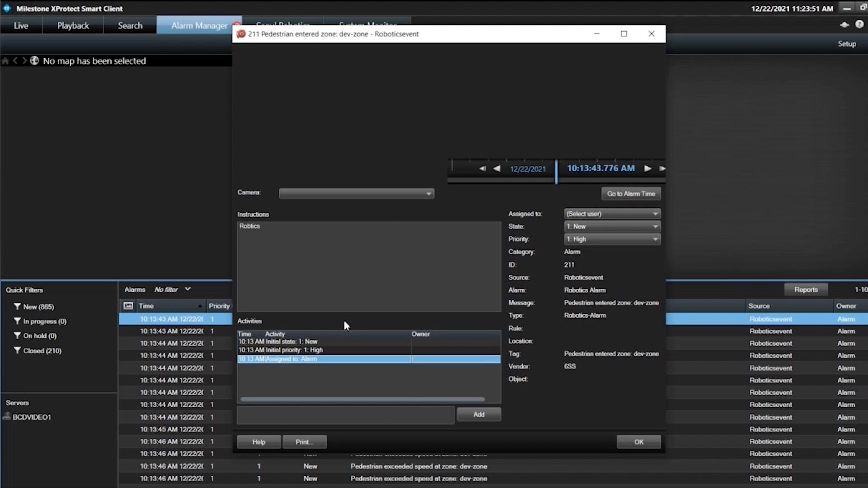Click the Add activity button
Screen dimensions: 868x488
[479, 414]
